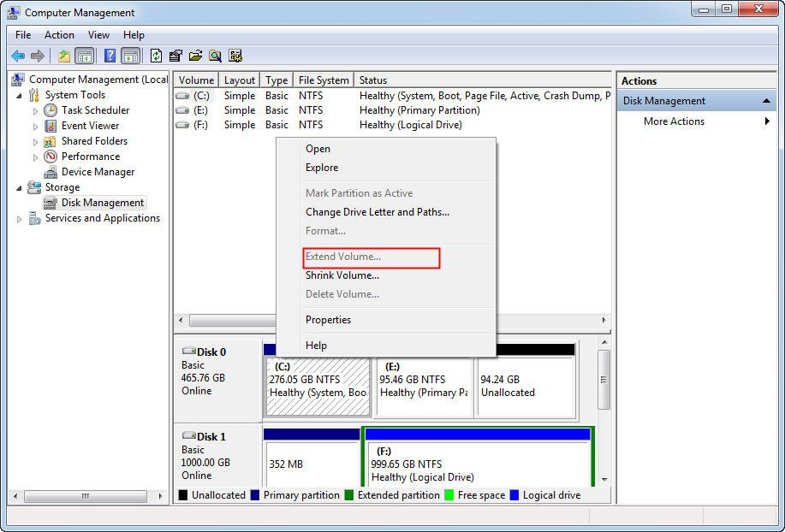Toggle the Show/Hide Action Pane icon
The height and width of the screenshot is (532, 785).
tap(131, 56)
